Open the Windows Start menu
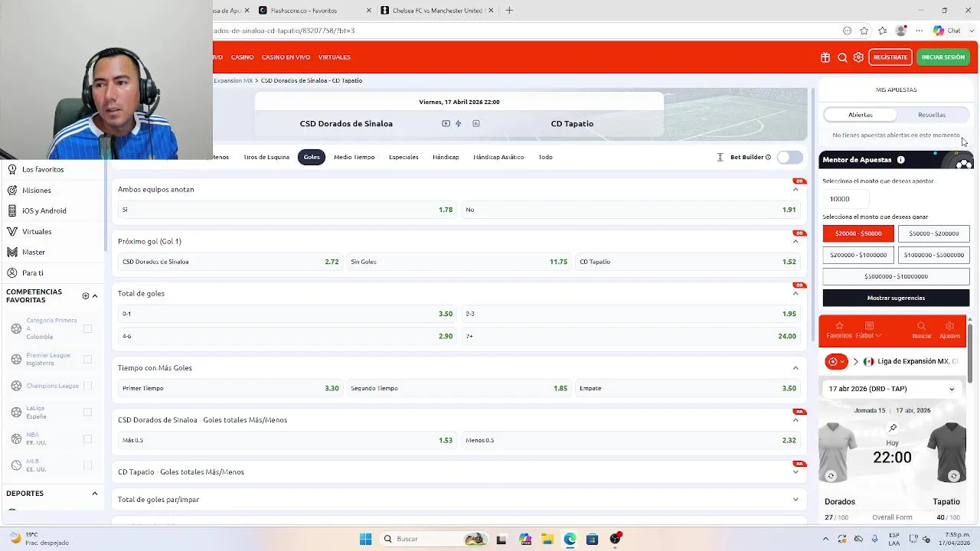 pos(366,539)
